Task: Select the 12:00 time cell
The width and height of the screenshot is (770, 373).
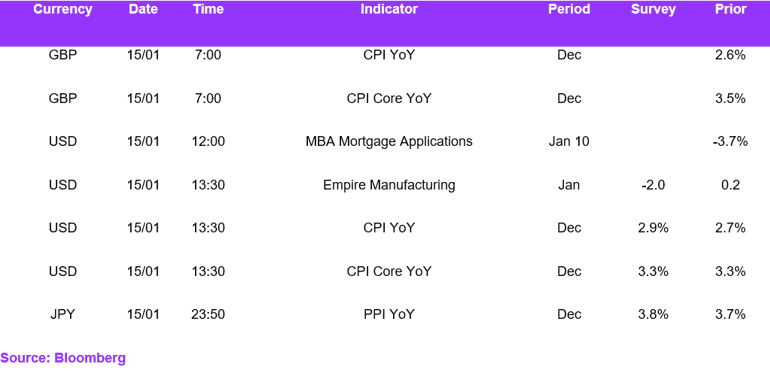Action: click(x=208, y=142)
